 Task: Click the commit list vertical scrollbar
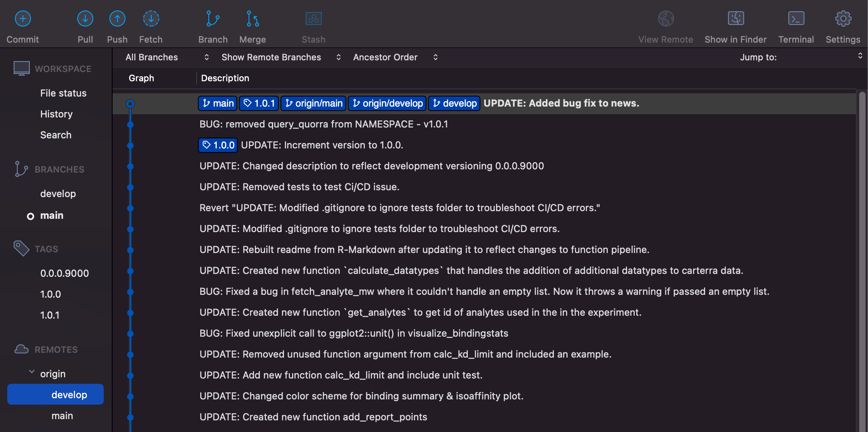click(x=862, y=261)
